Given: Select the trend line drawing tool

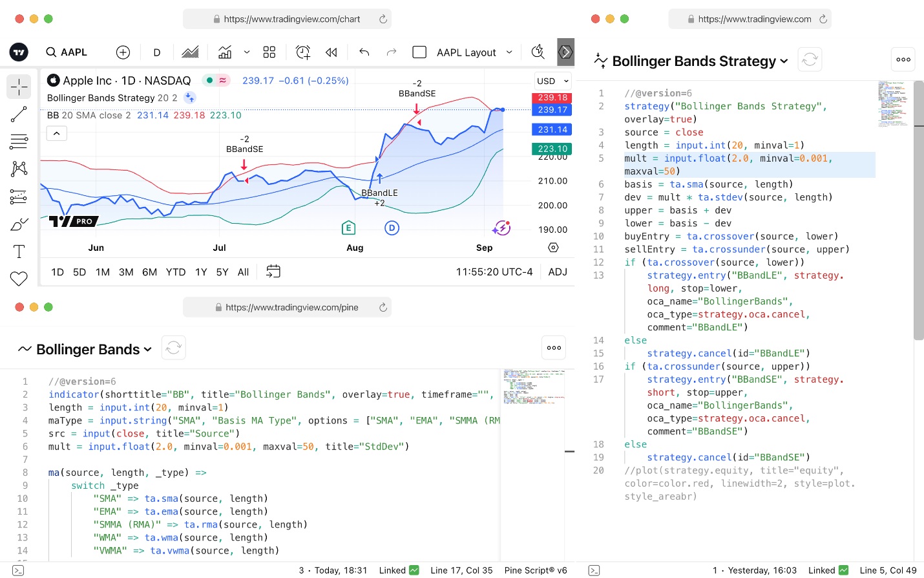Looking at the screenshot, I should point(19,114).
